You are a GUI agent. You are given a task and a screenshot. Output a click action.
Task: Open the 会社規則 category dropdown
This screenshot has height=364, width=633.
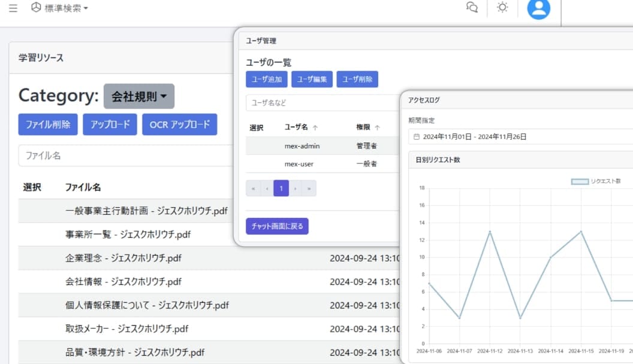click(138, 96)
